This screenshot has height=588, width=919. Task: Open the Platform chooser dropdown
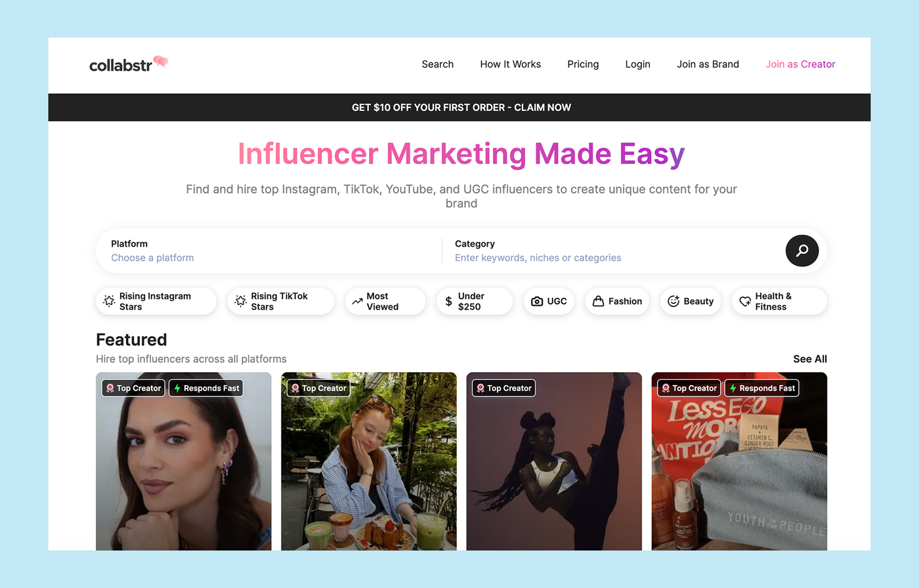[x=269, y=251]
